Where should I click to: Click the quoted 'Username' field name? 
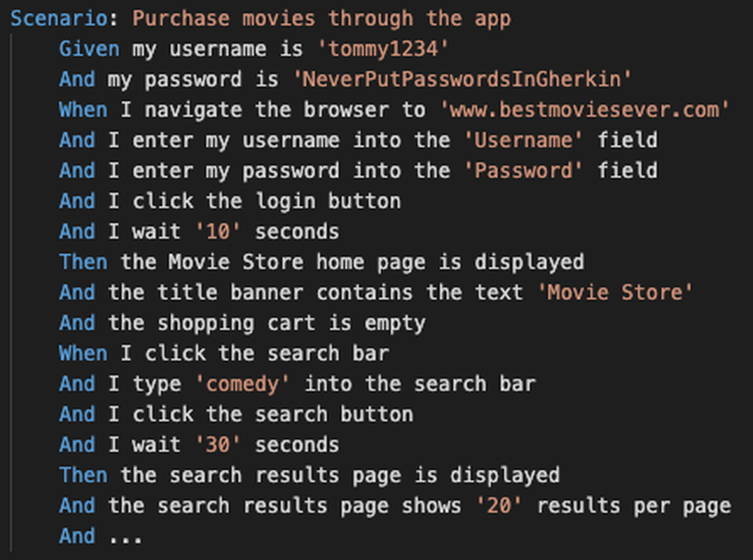point(524,140)
